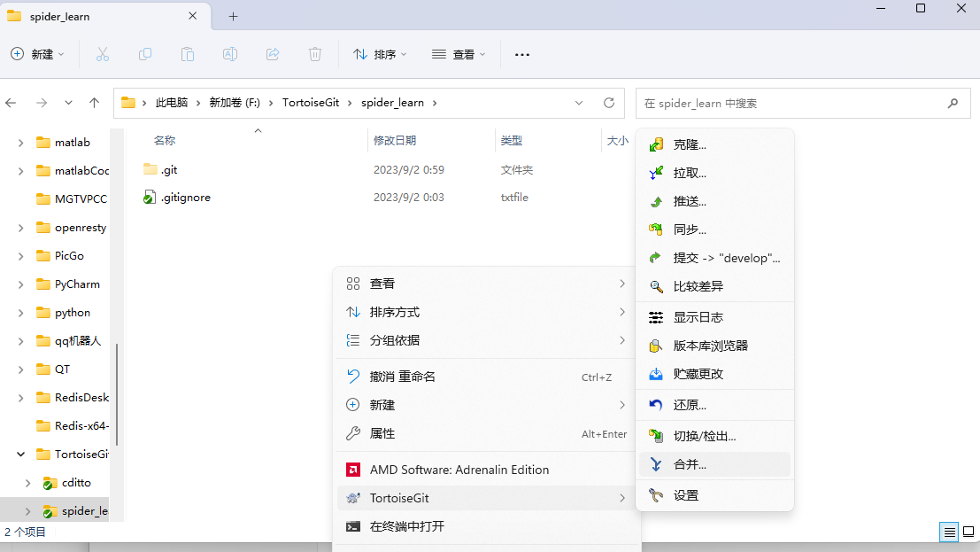The height and width of the screenshot is (552, 980).
Task: Choose Pull (拉取...) from TortoiseGit submenu
Action: (714, 174)
